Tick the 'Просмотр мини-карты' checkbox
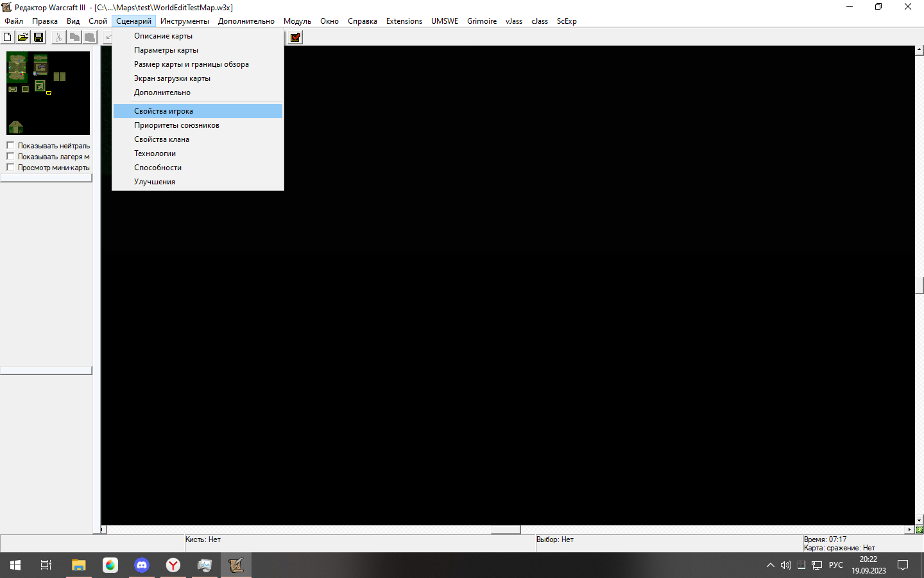Viewport: 924px width, 578px height. pyautogui.click(x=10, y=167)
